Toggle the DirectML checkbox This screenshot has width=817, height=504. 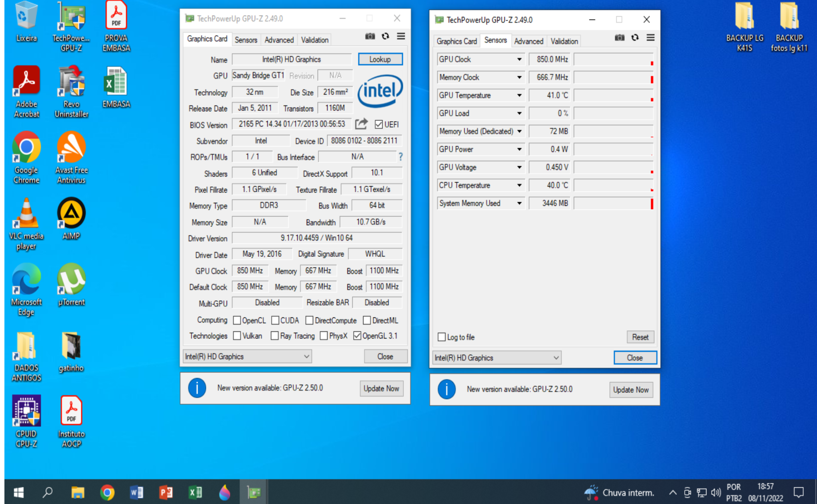(367, 320)
